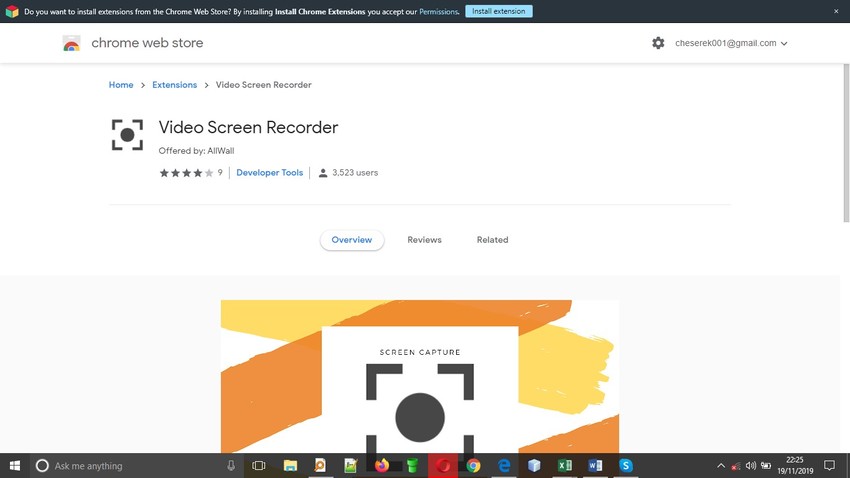Click the green bucket taskbar icon
The height and width of the screenshot is (478, 850).
(413, 466)
